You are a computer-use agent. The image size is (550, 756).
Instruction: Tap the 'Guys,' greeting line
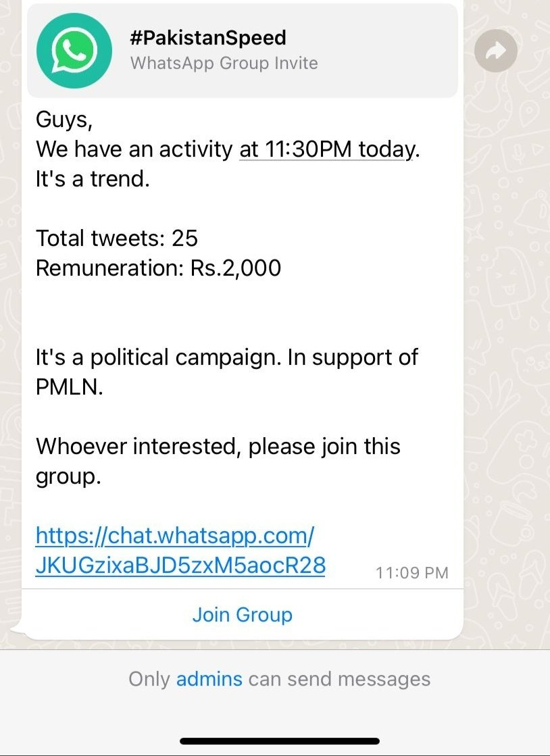coord(64,120)
